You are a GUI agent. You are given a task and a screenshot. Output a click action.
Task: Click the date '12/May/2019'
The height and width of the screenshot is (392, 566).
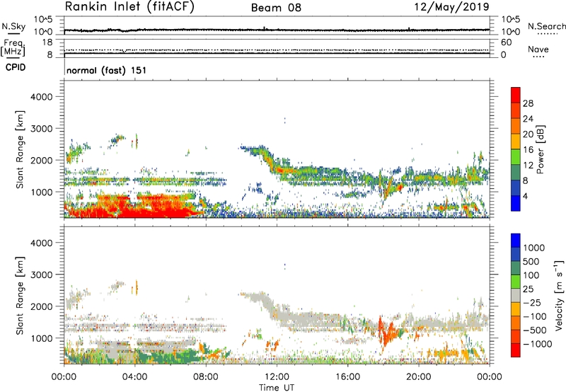pos(451,6)
